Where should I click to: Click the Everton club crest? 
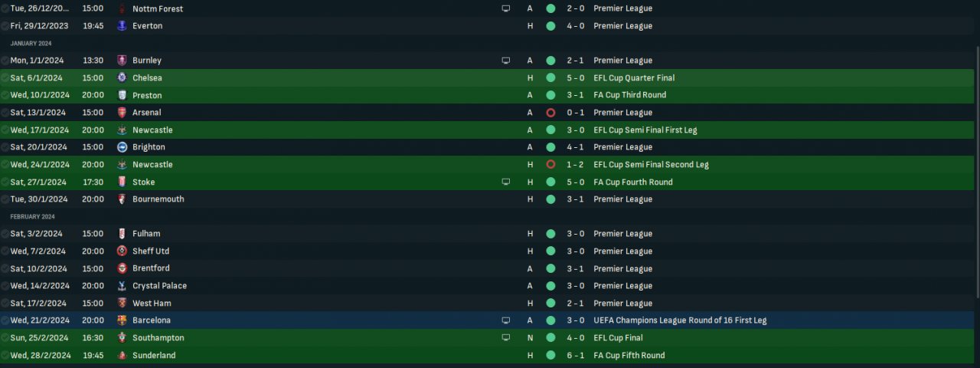coord(122,26)
